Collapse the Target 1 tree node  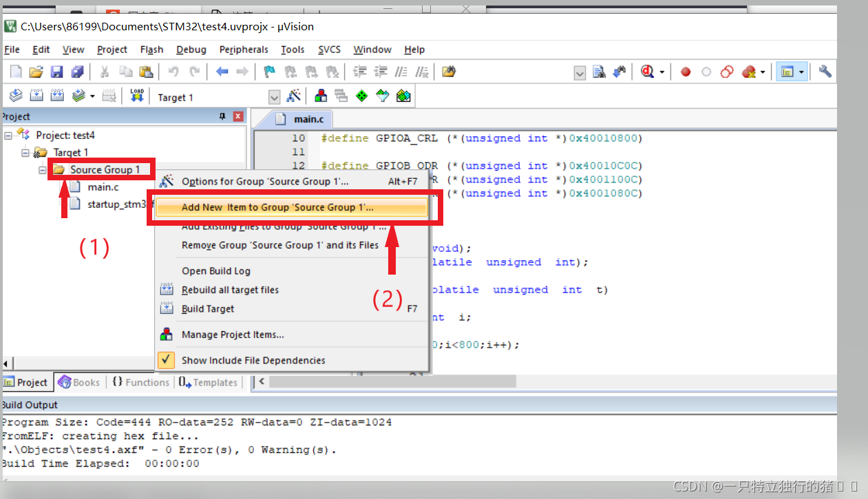25,153
